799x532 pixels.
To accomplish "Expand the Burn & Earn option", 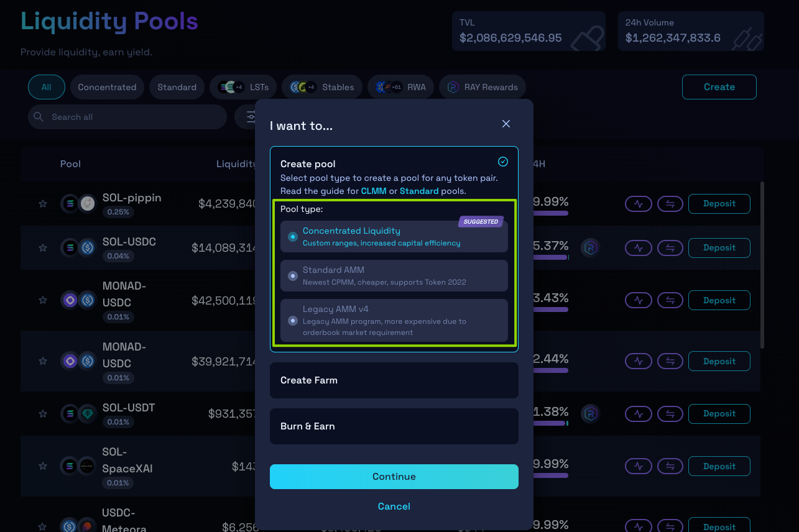I will point(394,426).
